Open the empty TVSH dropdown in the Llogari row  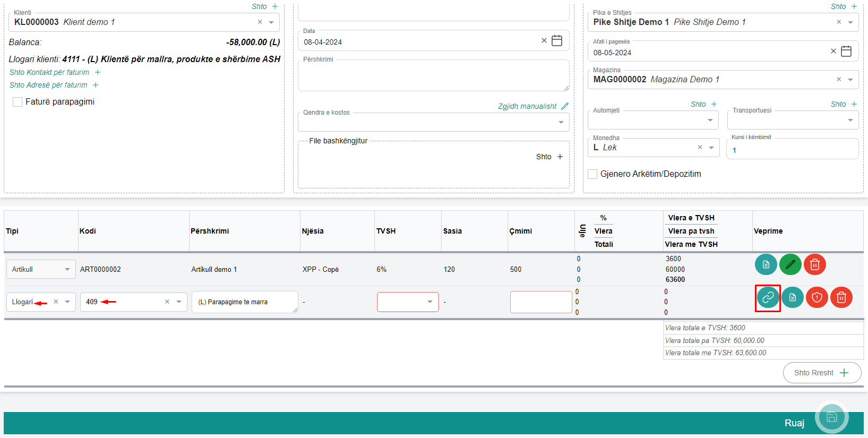[408, 302]
